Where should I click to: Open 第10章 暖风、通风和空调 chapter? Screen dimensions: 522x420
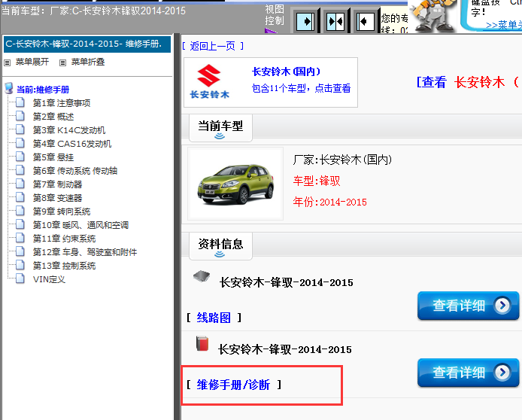coord(80,225)
